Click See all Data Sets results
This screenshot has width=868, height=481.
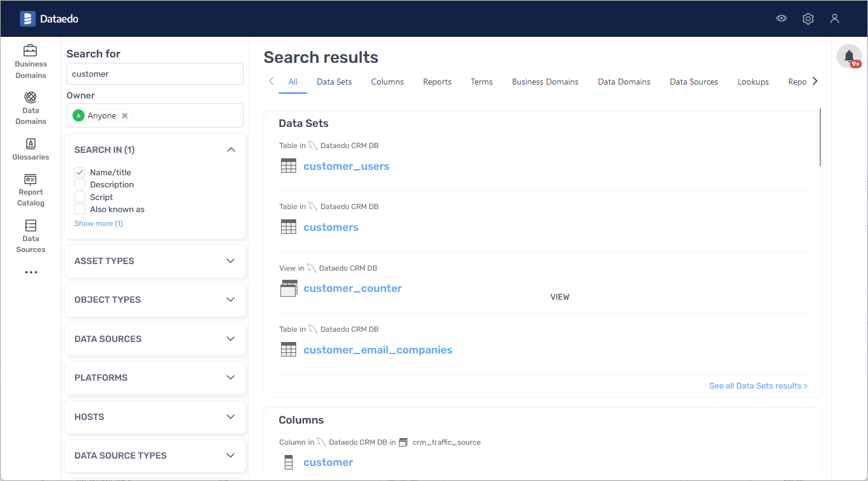pyautogui.click(x=758, y=386)
